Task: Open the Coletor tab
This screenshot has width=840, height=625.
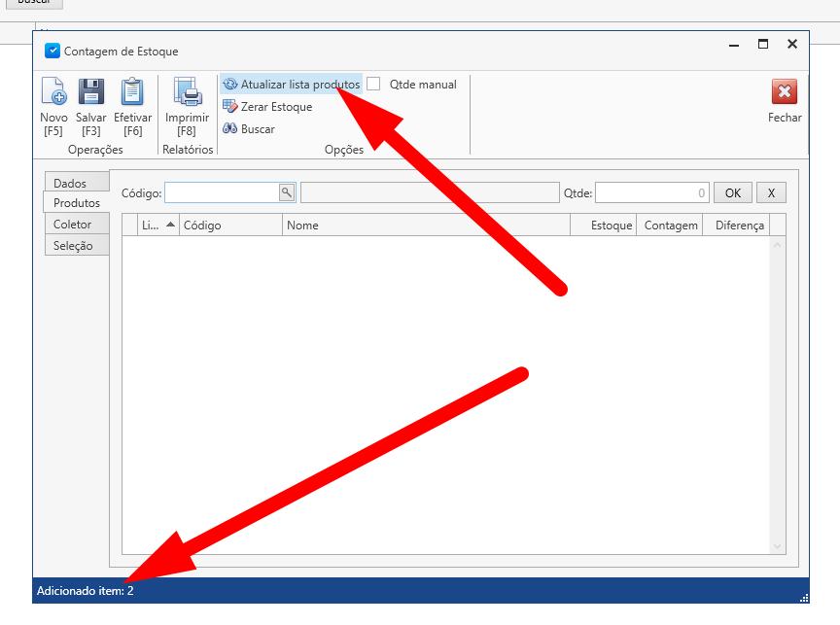Action: tap(73, 225)
